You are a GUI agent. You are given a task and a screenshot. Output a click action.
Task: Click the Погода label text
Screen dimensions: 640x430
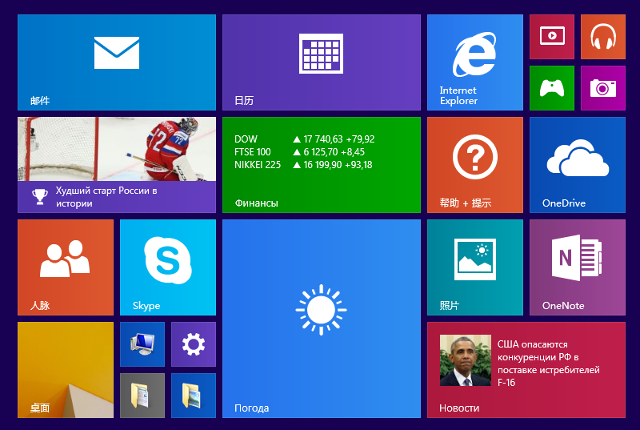point(251,408)
